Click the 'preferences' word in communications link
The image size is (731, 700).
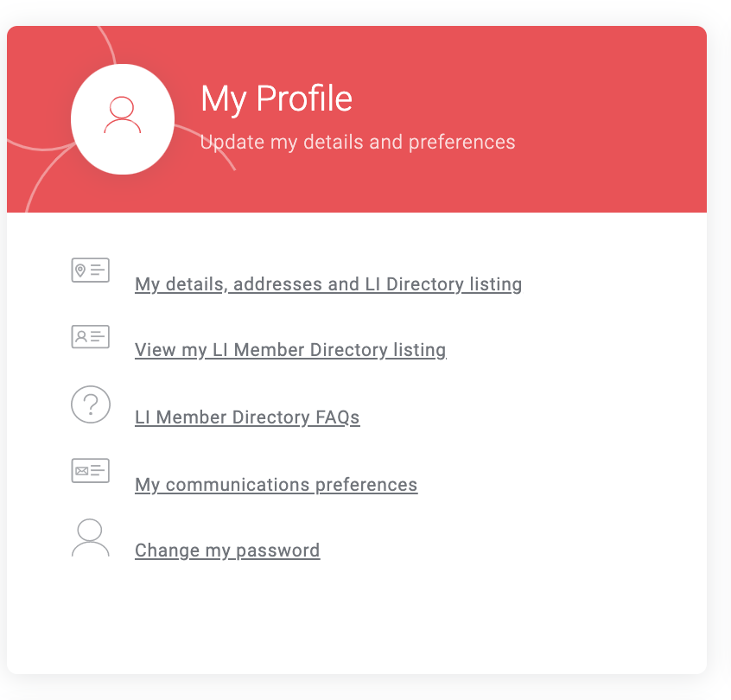[366, 485]
